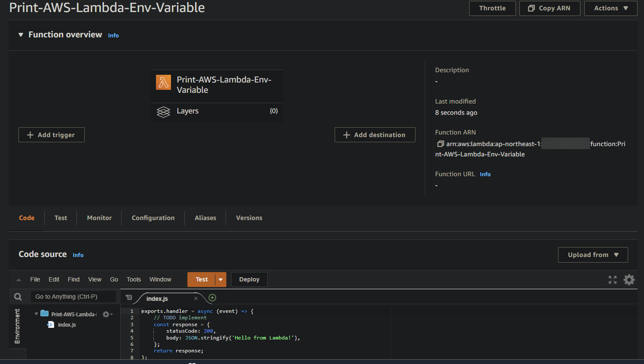The width and height of the screenshot is (644, 364).
Task: Copy the Function ARN using copy icon
Action: (440, 144)
